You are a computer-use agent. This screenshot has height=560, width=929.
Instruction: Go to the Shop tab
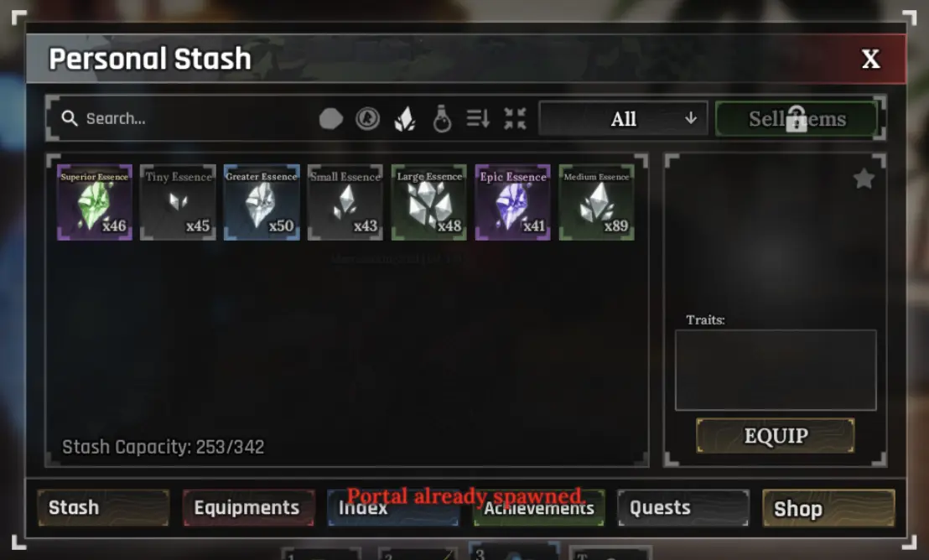click(828, 508)
